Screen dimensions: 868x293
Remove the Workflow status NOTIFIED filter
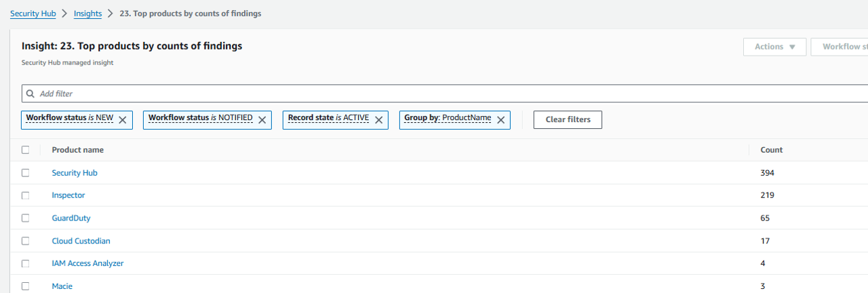(262, 120)
